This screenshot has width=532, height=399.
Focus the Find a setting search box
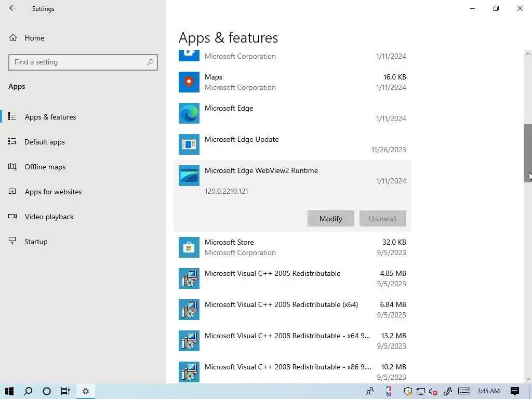pyautogui.click(x=83, y=62)
